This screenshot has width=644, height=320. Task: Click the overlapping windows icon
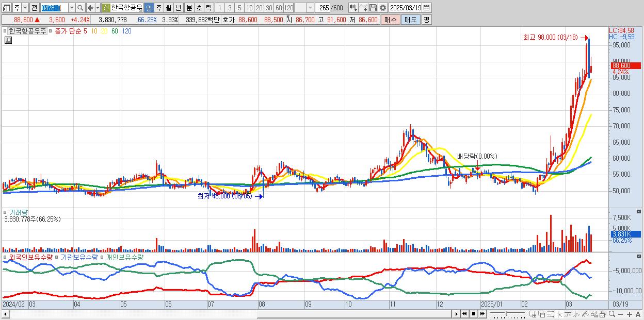tap(542, 314)
